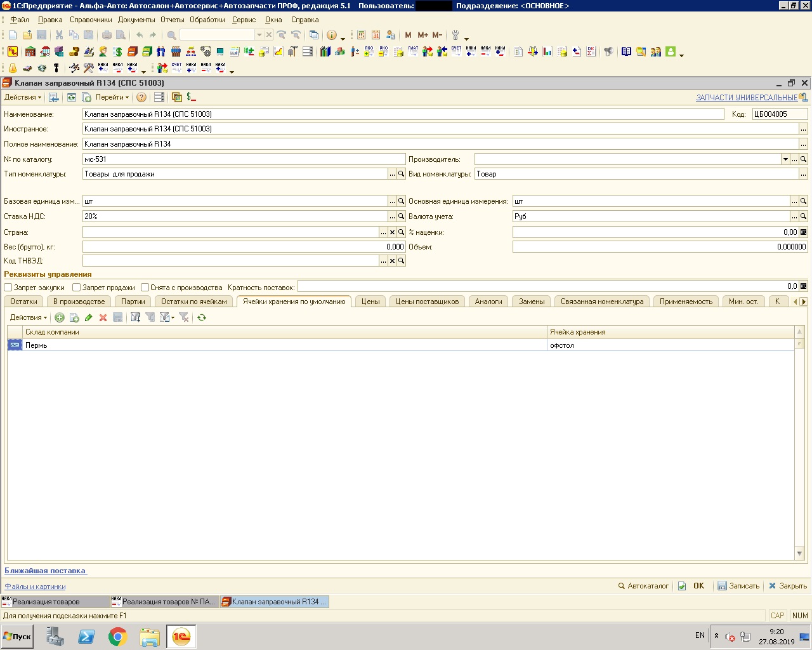
Task: Open the Пуск start button
Action: [x=17, y=637]
